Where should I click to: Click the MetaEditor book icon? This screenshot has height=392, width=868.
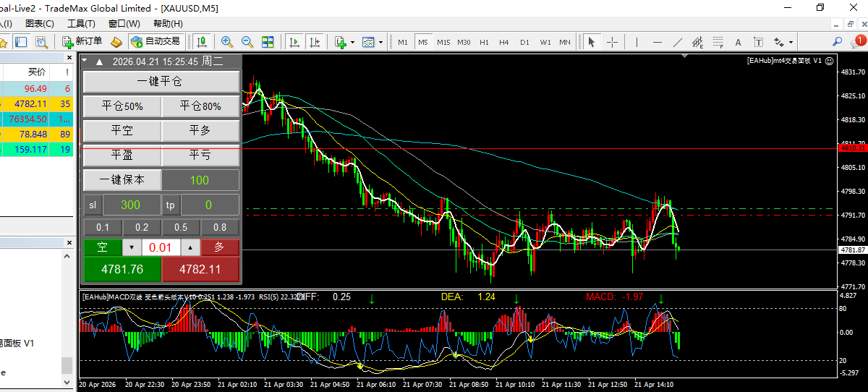point(116,42)
